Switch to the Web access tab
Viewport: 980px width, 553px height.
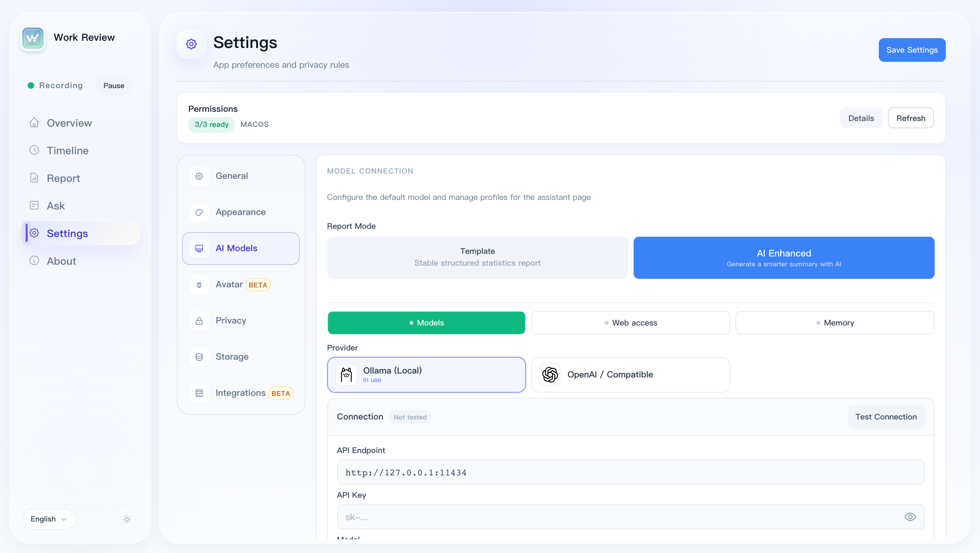pyautogui.click(x=630, y=323)
